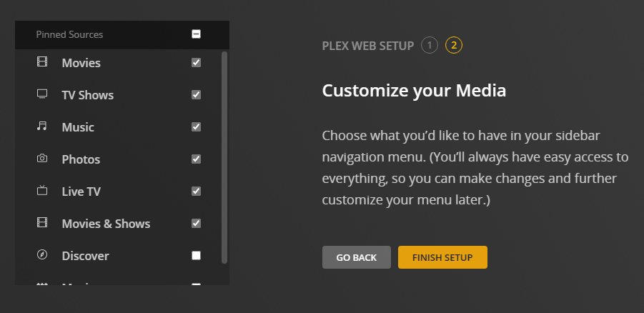Click the film icon beside Movies & Shows
The width and height of the screenshot is (644, 313).
pos(41,223)
